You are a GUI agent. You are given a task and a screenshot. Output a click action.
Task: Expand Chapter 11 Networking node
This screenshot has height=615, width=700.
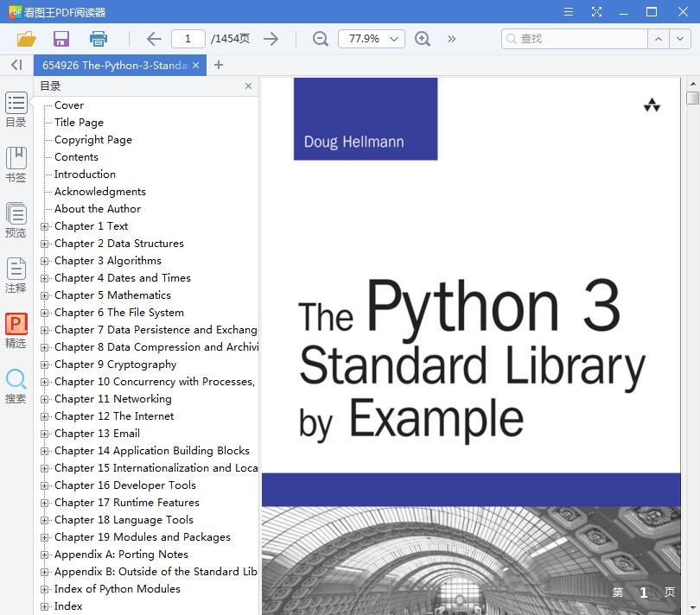(x=45, y=398)
